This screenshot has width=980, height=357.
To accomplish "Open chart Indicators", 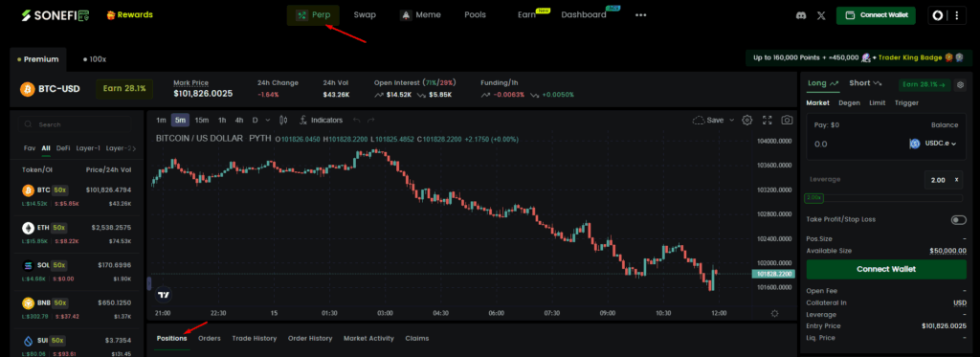I will [321, 120].
